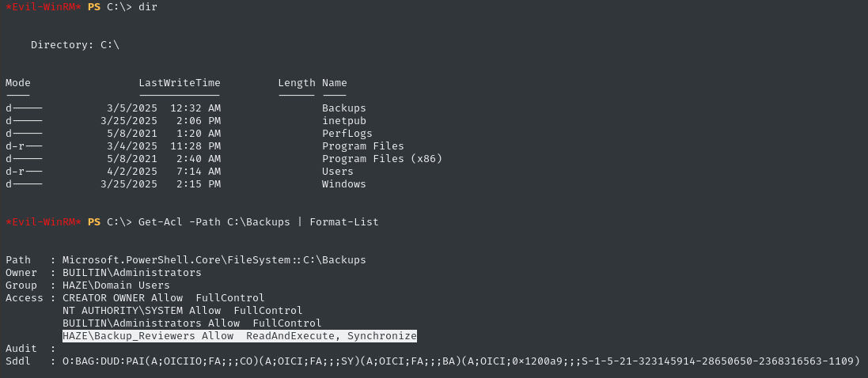
Task: Click the NT AUTHORITY\SYSTEM access entry
Action: tap(182, 311)
